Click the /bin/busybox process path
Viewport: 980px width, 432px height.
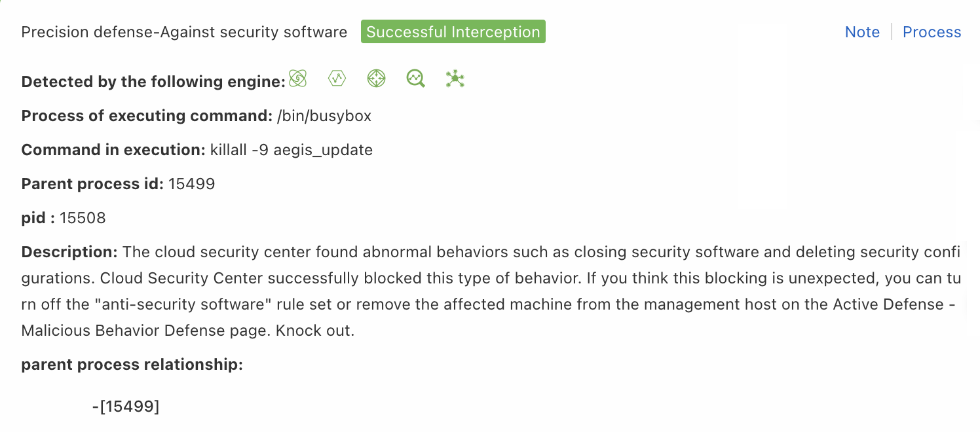[x=324, y=116]
